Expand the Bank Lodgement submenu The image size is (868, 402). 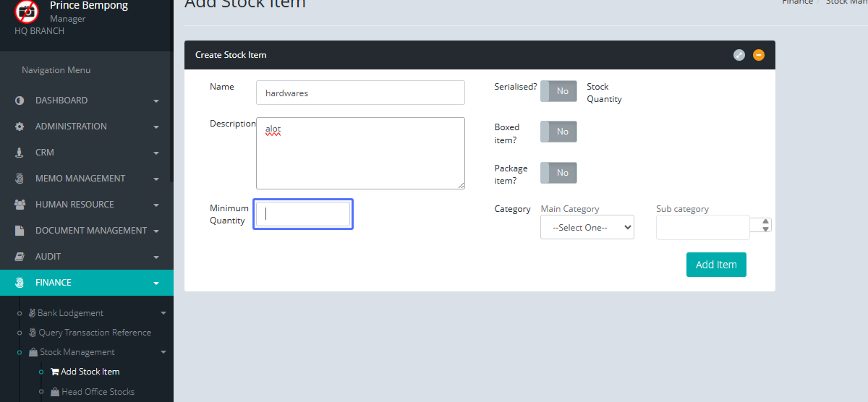click(x=163, y=313)
